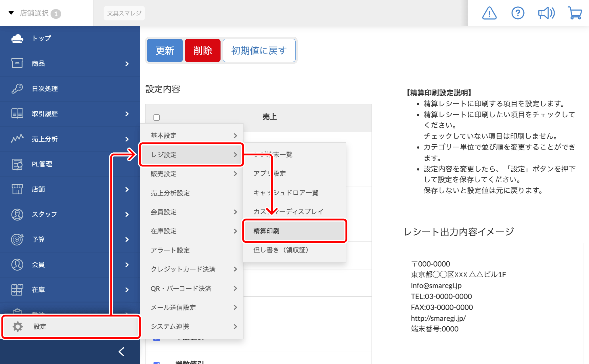Select キャッシュドロア一覧 submenu entry

tap(294, 193)
